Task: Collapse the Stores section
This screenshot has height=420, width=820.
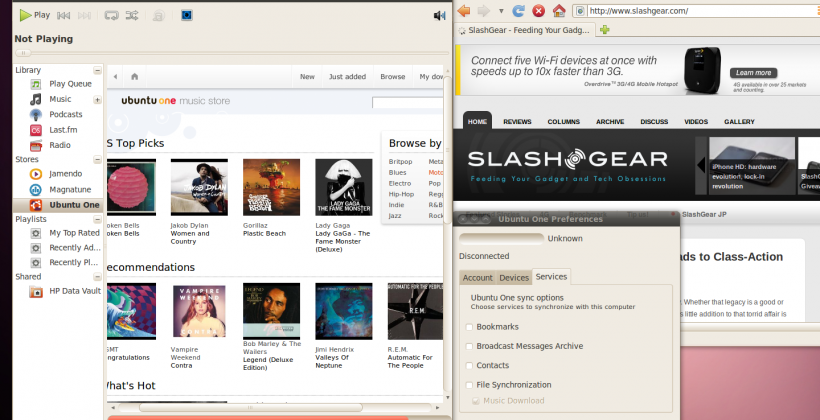Action: coord(97,160)
